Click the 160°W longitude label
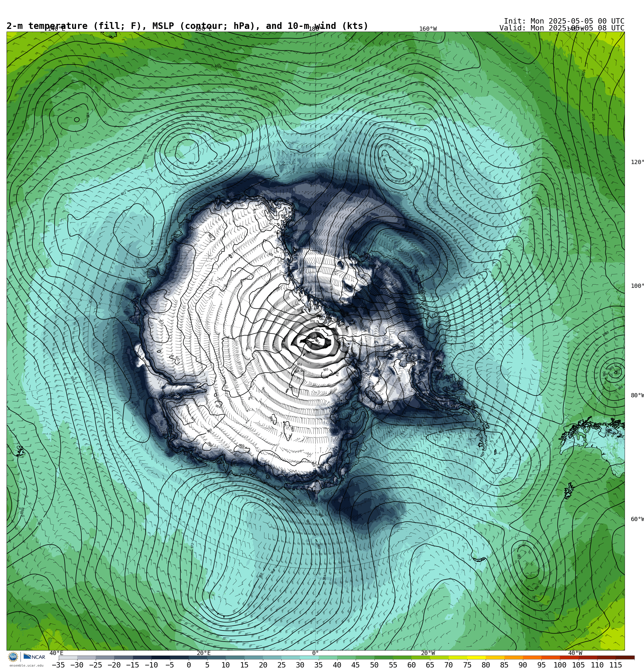 (x=428, y=29)
